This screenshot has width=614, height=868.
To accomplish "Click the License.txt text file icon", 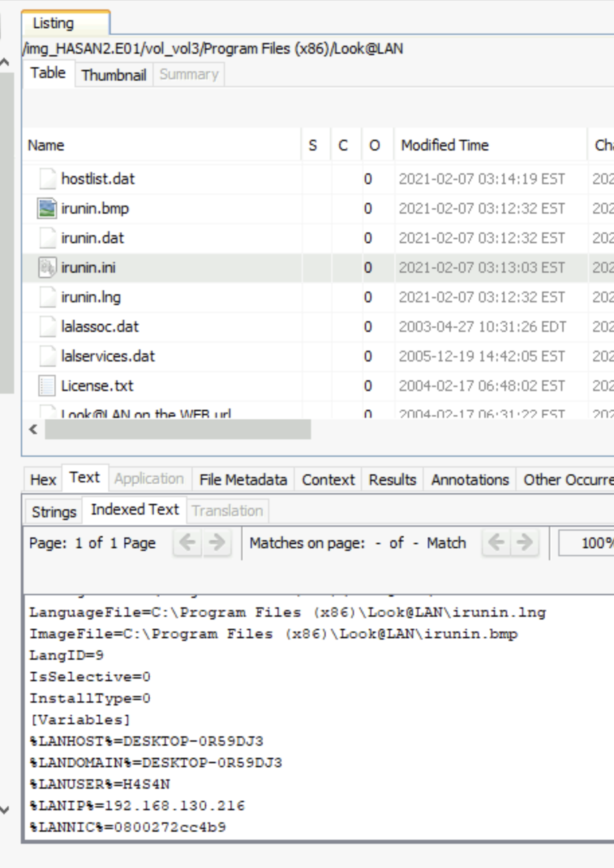I will (47, 386).
